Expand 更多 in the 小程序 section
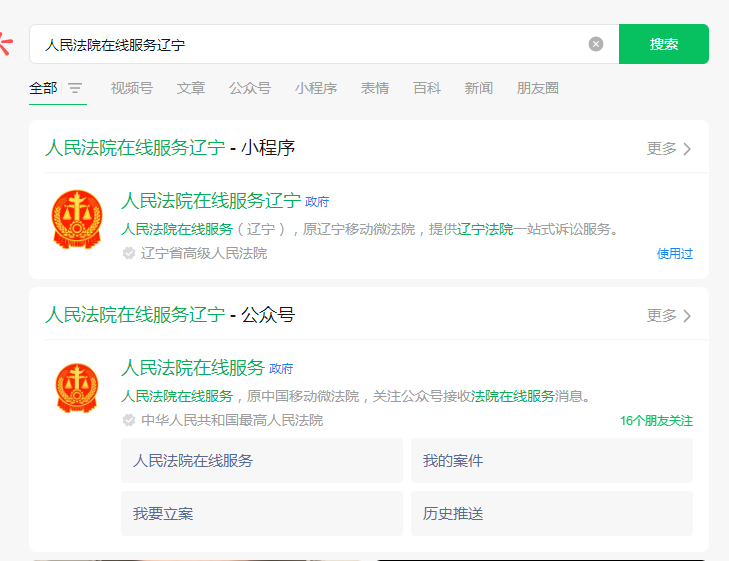This screenshot has width=729, height=561. (669, 149)
